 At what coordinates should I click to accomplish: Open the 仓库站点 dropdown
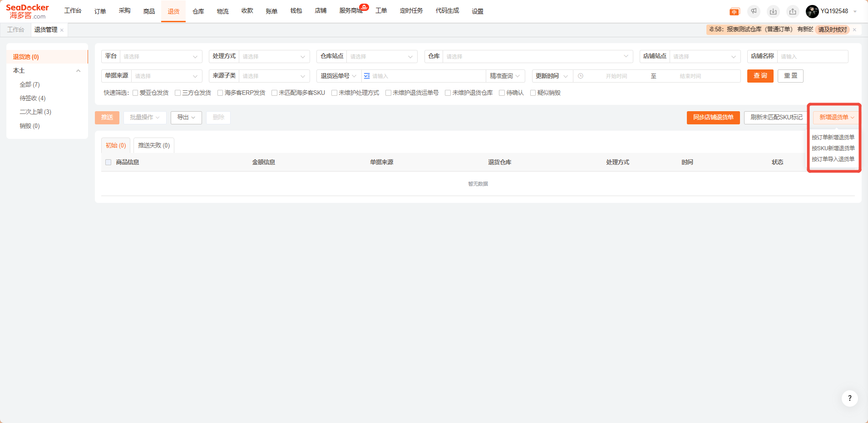(382, 56)
